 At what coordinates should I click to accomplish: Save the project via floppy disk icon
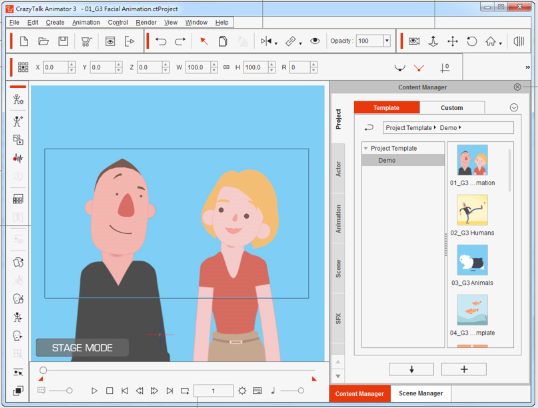click(63, 42)
